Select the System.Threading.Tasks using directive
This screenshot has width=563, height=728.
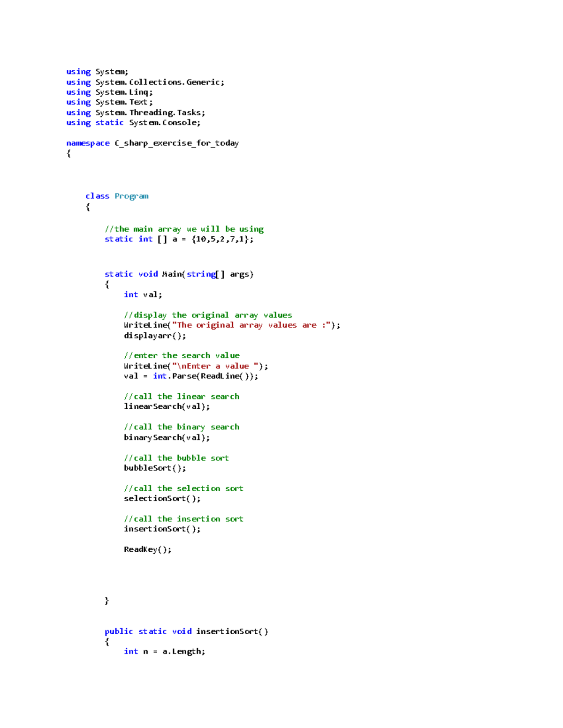pyautogui.click(x=135, y=113)
